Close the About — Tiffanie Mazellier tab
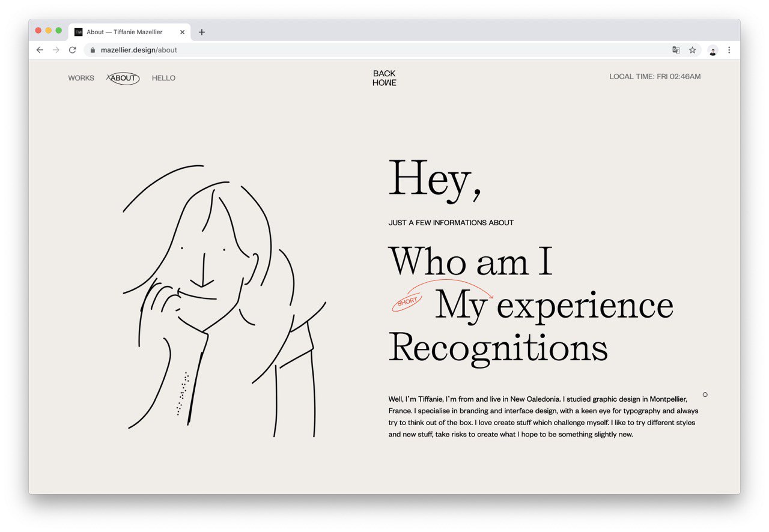 182,32
